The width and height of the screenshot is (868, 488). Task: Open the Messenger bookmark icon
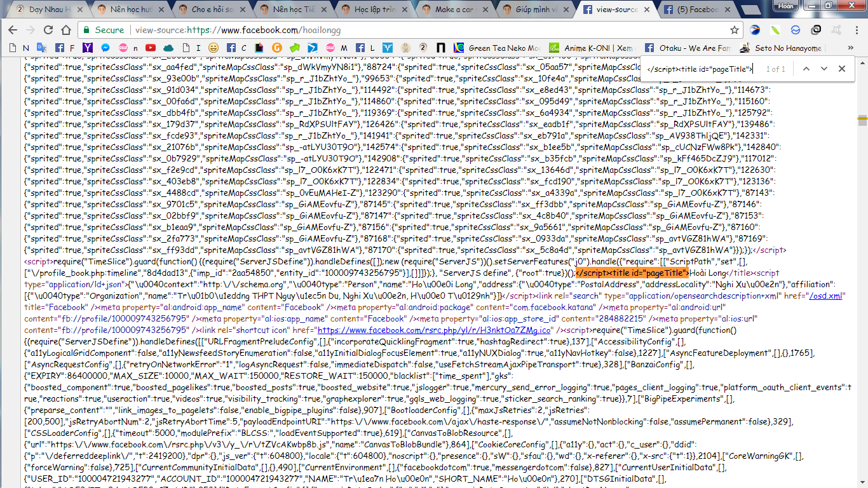click(105, 48)
